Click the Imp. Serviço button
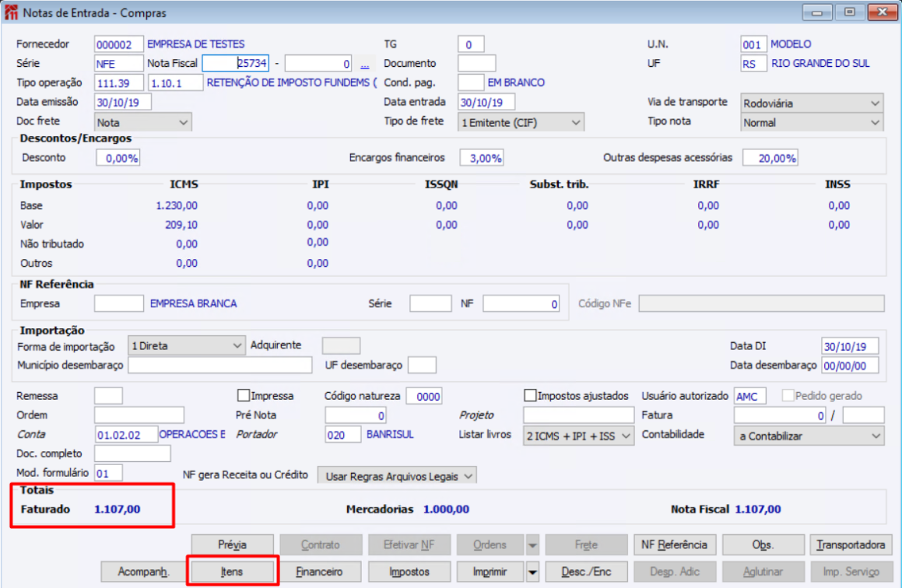This screenshot has width=902, height=588. pyautogui.click(x=851, y=572)
